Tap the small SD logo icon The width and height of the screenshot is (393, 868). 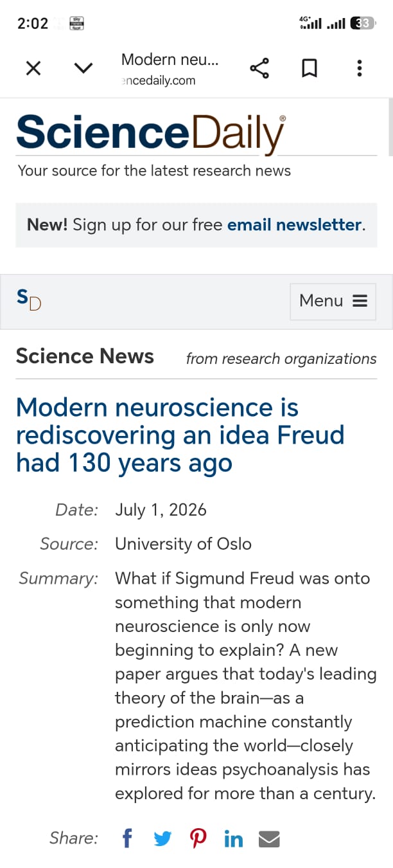pos(29,300)
